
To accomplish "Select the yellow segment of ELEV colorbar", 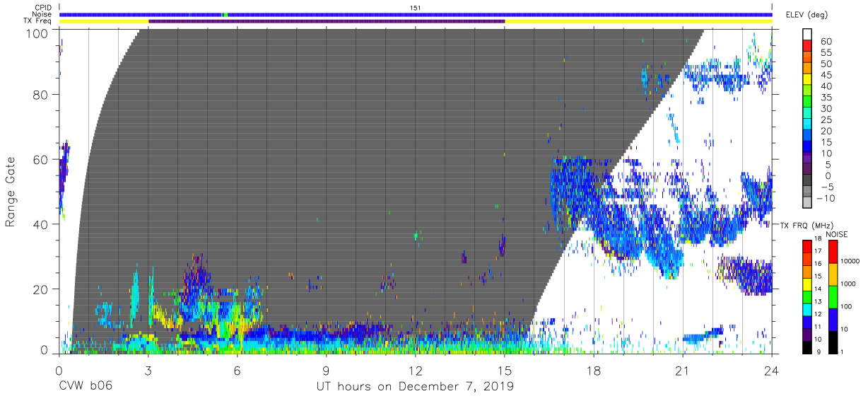I will pos(807,80).
